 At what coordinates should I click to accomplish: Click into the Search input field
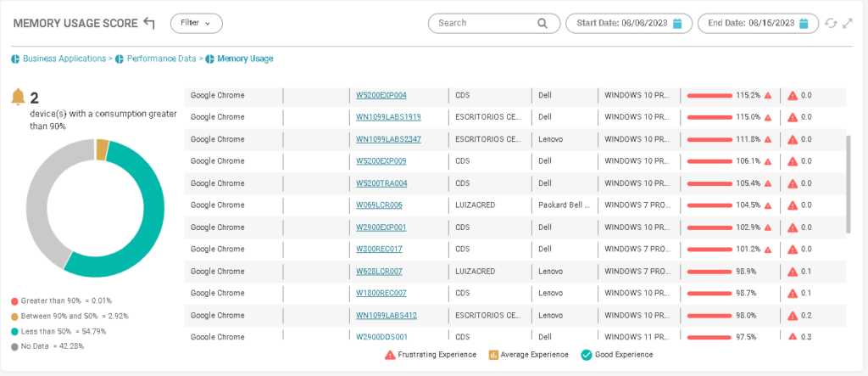485,24
